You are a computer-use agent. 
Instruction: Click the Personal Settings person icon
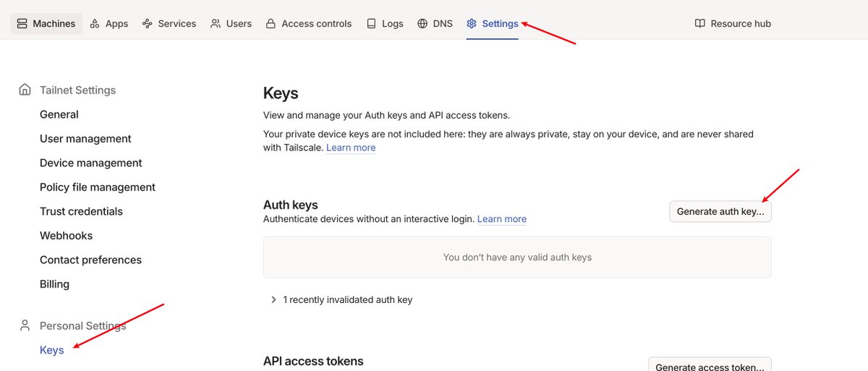[x=25, y=325]
